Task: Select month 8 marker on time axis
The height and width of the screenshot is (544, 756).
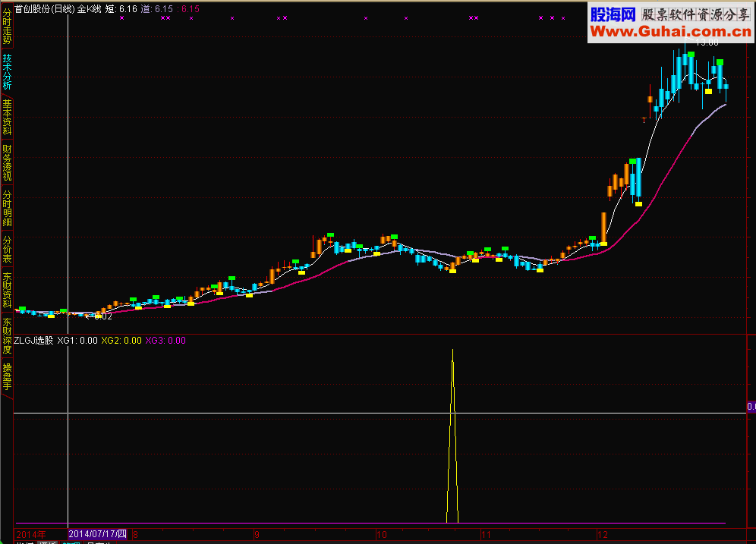Action: [135, 534]
